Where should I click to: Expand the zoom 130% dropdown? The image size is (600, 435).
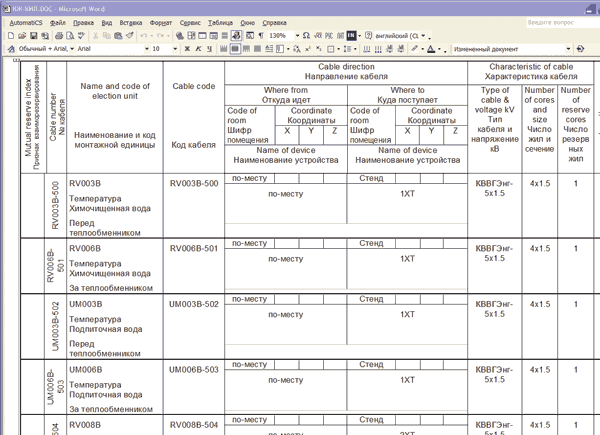(x=297, y=36)
